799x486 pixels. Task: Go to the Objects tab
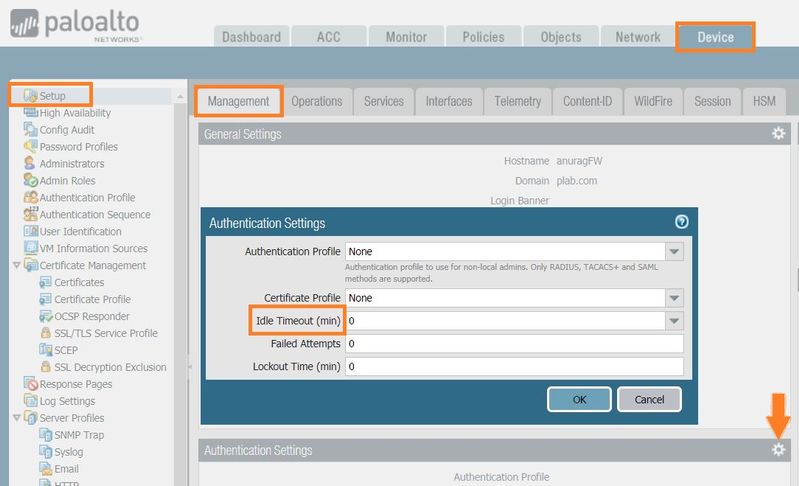pyautogui.click(x=561, y=37)
